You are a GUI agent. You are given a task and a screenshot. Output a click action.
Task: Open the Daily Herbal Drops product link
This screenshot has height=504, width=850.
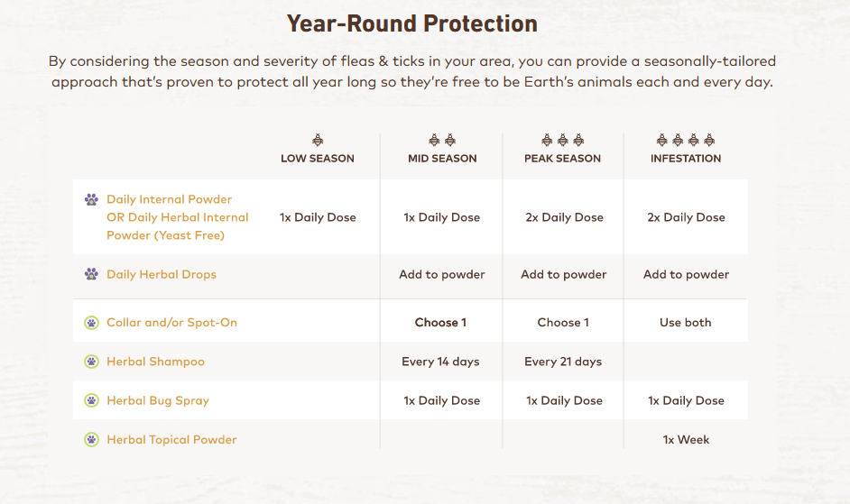pos(162,274)
